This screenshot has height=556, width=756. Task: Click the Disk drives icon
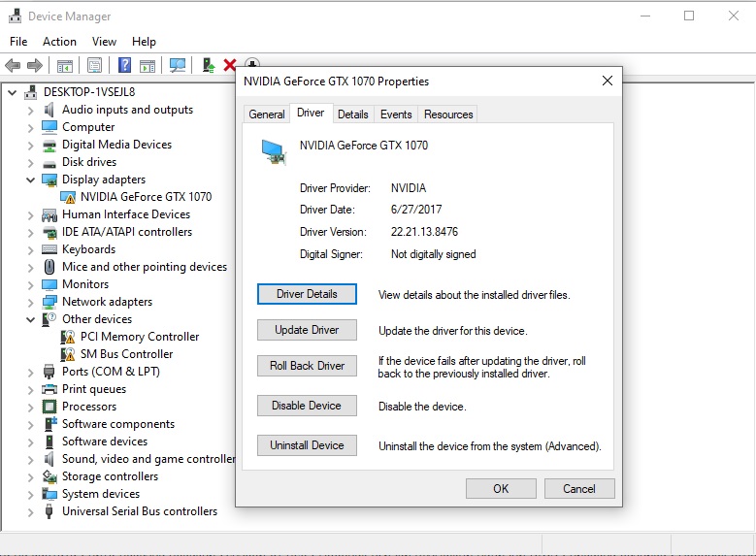49,163
